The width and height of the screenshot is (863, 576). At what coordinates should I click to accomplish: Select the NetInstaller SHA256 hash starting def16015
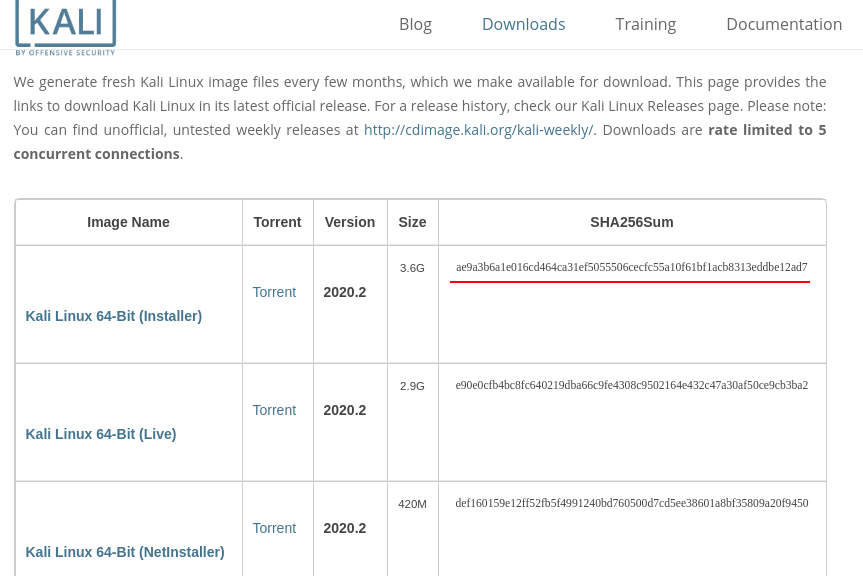click(632, 503)
